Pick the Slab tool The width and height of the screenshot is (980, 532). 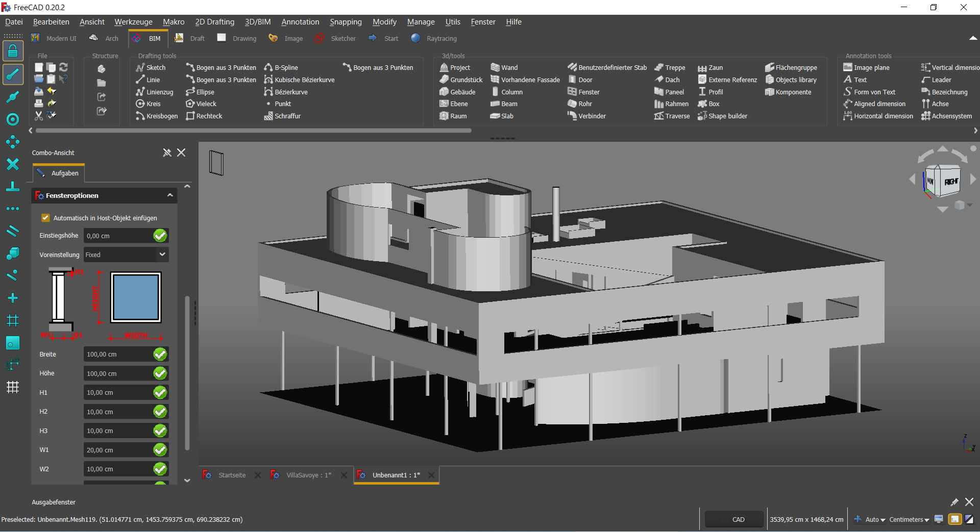click(x=502, y=116)
